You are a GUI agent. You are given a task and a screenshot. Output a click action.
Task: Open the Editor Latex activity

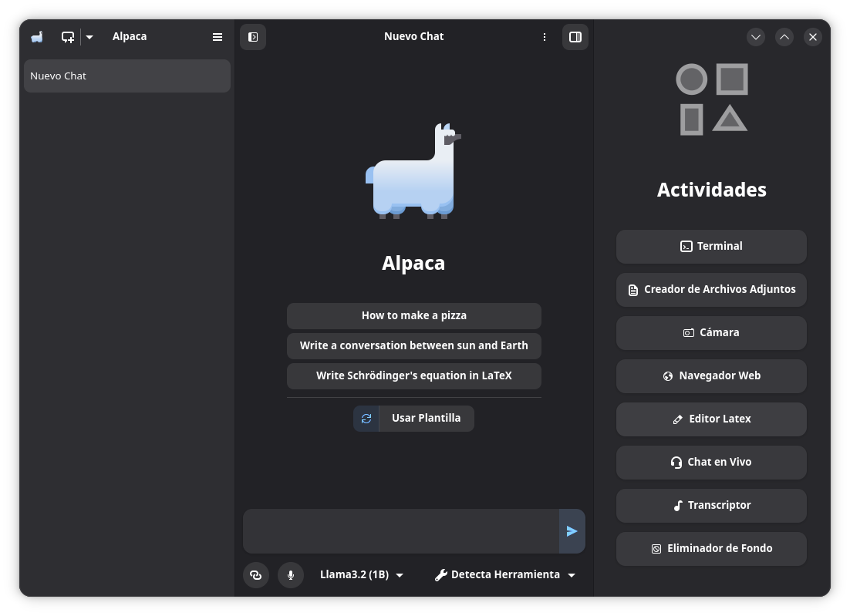[711, 419]
